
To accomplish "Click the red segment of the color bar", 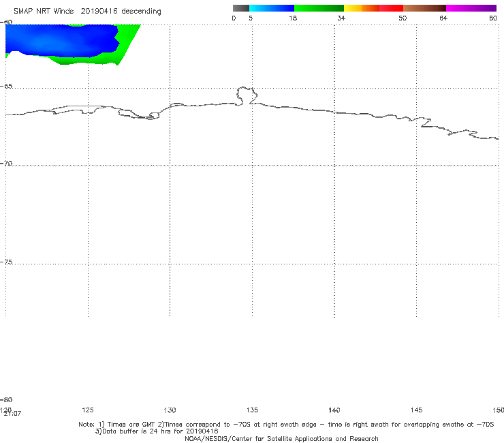I will coord(391,8).
